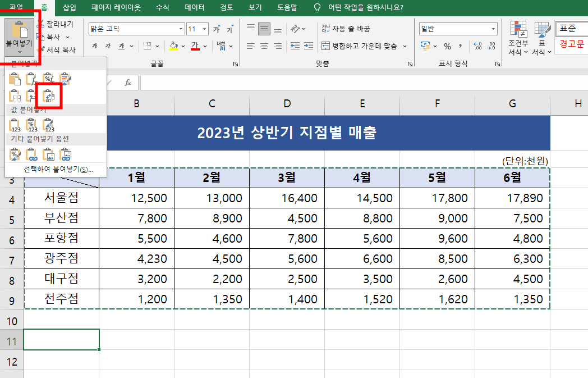
Task: Click the accounting number format icon
Action: (x=425, y=46)
